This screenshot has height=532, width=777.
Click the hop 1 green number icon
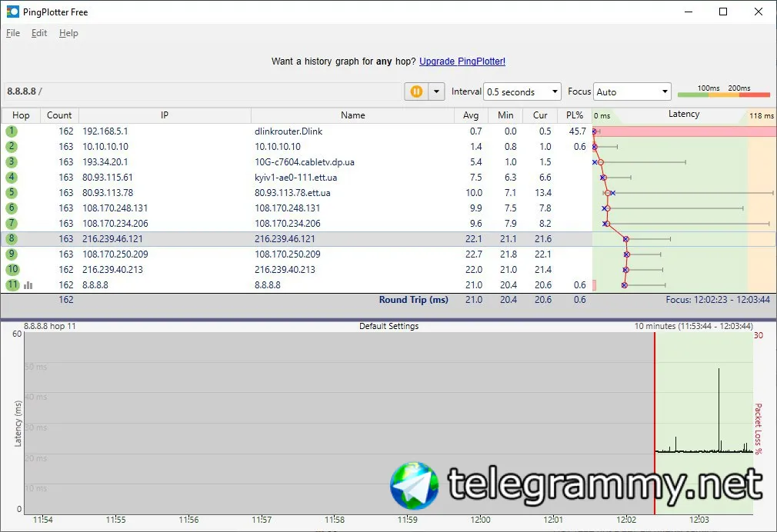coord(12,131)
